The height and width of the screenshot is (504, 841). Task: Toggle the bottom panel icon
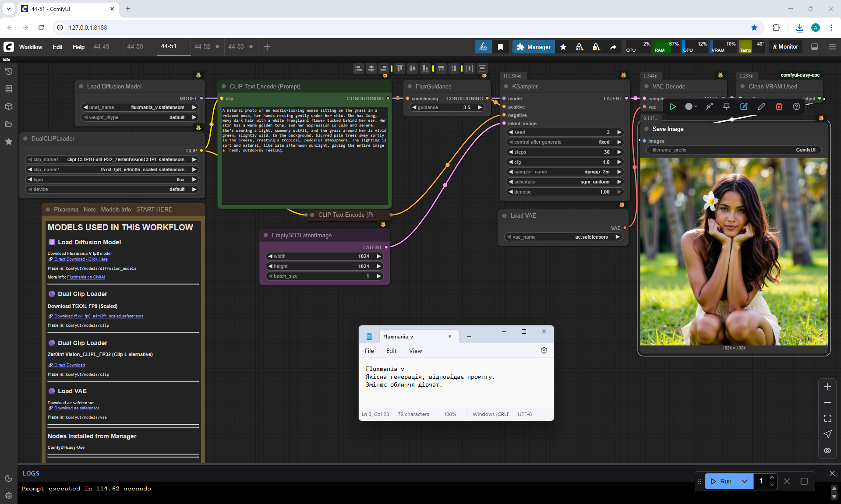point(814,47)
